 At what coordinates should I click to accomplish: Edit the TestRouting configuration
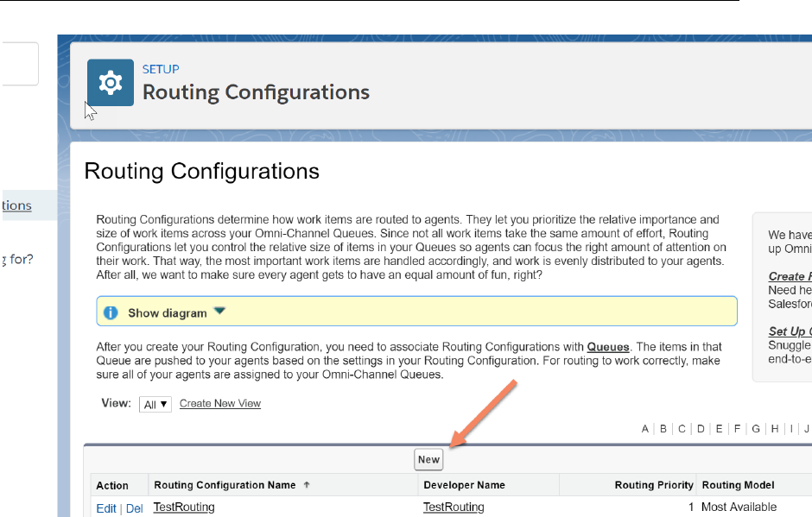pyautogui.click(x=106, y=508)
